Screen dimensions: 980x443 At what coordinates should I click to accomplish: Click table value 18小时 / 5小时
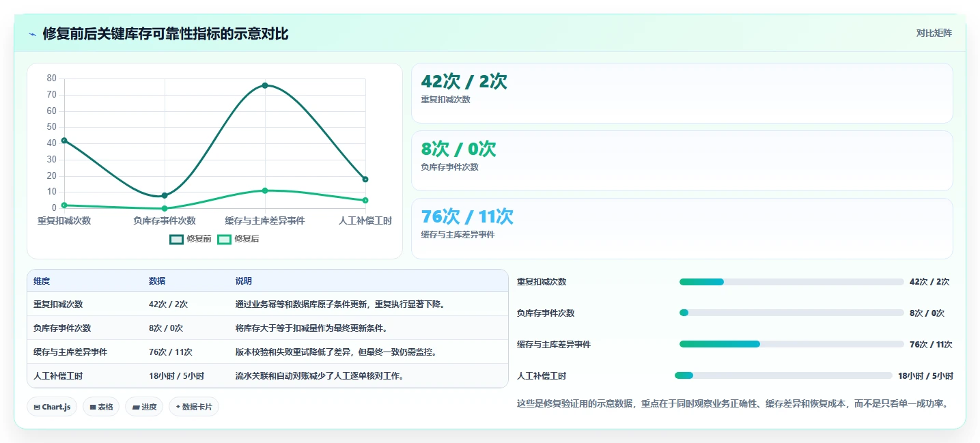[x=176, y=376]
